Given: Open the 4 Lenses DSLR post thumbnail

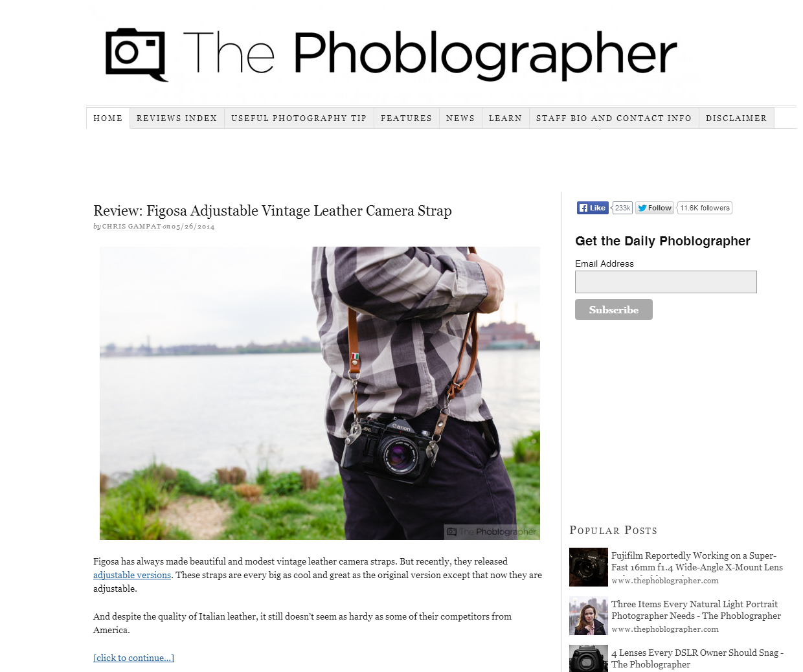Looking at the screenshot, I should pos(589,658).
